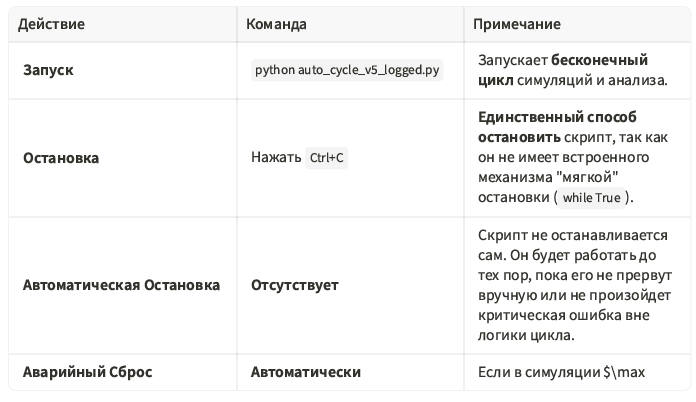Click the python auto_cycle_v5_logged.py code snippet

point(348,71)
